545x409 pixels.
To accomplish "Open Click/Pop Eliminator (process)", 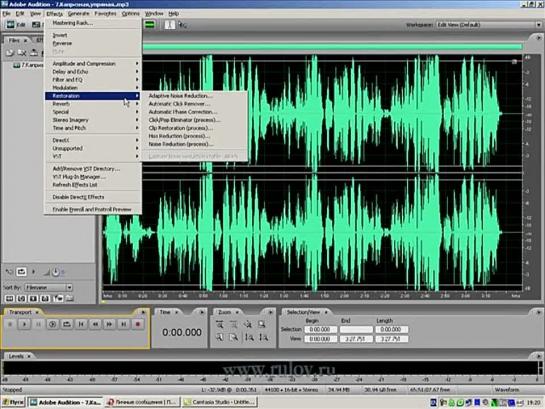I will point(194,120).
